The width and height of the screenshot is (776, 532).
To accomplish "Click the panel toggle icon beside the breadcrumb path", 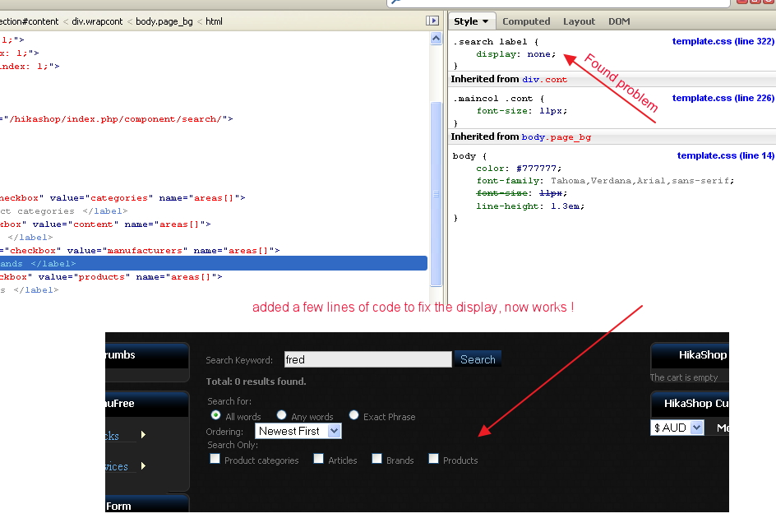I will (432, 21).
